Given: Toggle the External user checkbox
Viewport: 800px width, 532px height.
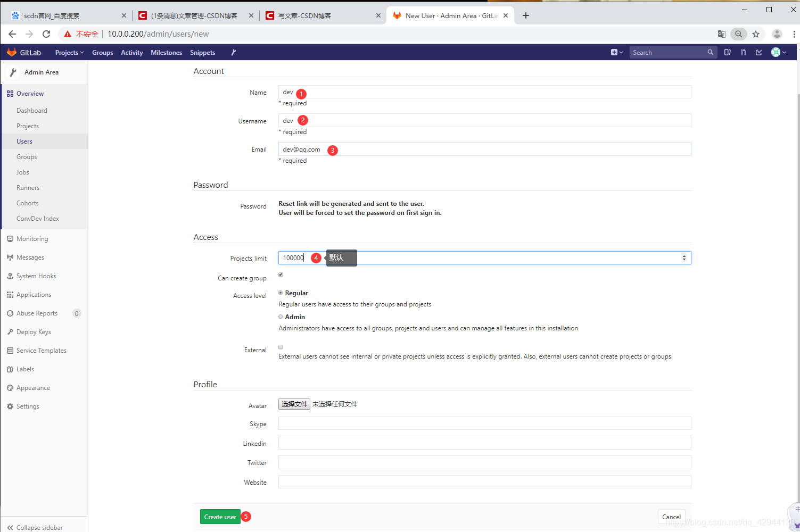Looking at the screenshot, I should [x=281, y=347].
